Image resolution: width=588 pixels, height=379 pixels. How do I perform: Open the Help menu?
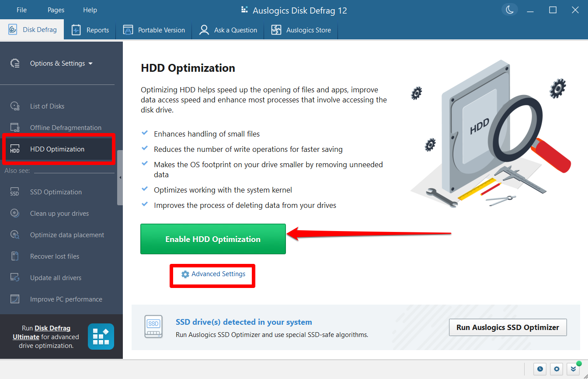pos(90,10)
